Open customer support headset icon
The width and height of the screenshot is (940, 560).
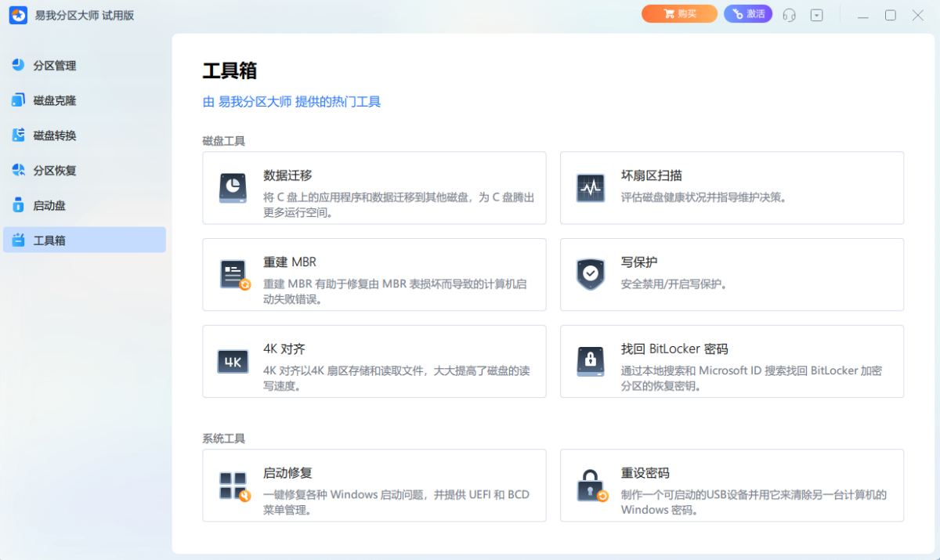pos(790,15)
